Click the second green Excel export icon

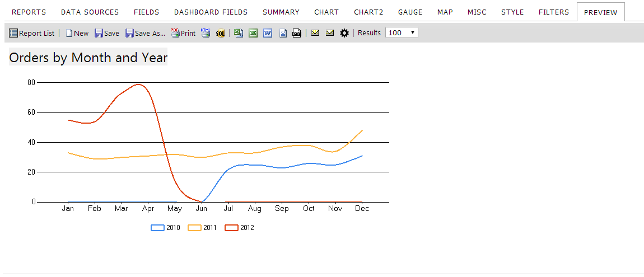pos(253,33)
